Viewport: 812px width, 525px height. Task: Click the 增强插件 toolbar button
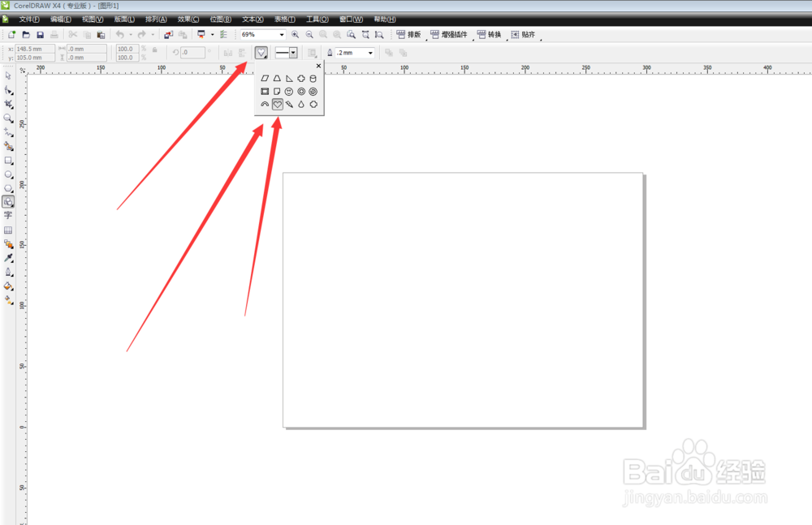449,35
